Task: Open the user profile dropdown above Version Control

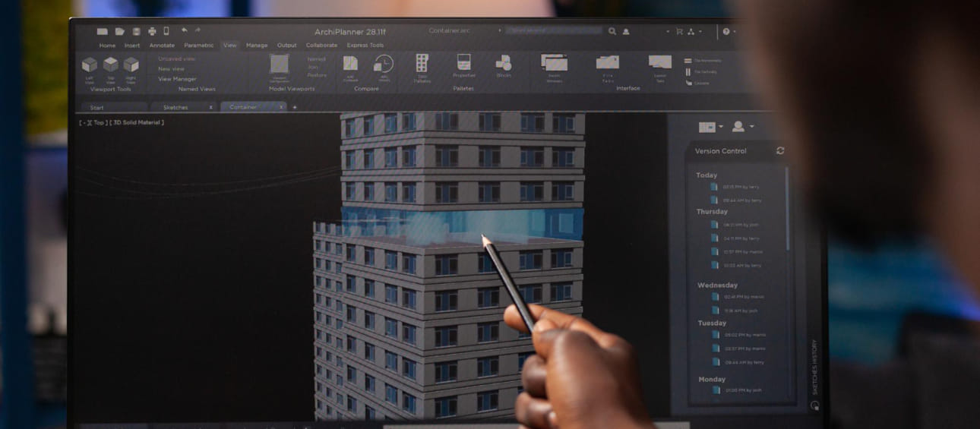Action: (742, 127)
